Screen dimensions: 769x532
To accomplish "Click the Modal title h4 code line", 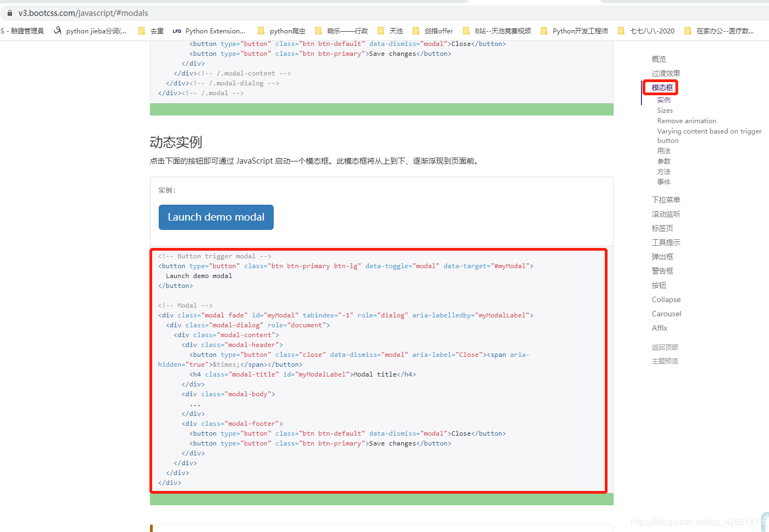I will (x=303, y=374).
